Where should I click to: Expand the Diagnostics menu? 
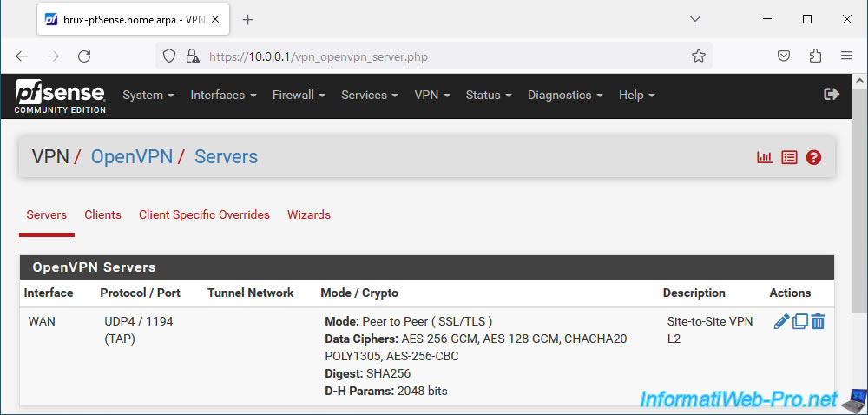[x=565, y=96]
